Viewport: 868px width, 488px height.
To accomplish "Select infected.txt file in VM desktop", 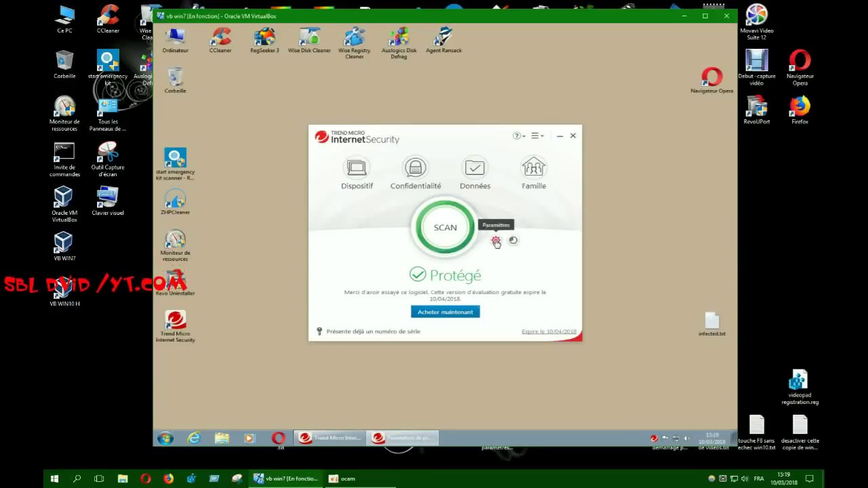I will click(711, 325).
